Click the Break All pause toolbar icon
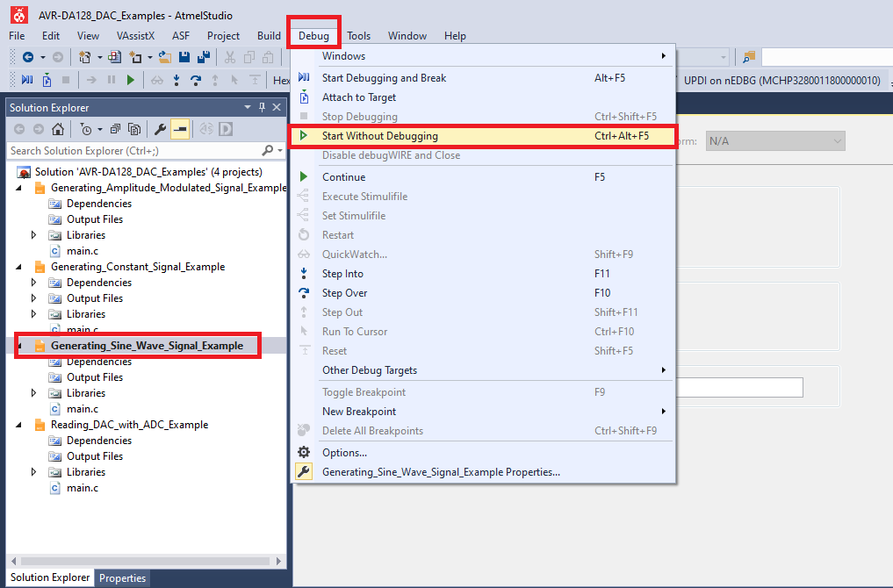Image resolution: width=893 pixels, height=588 pixels. coord(111,80)
